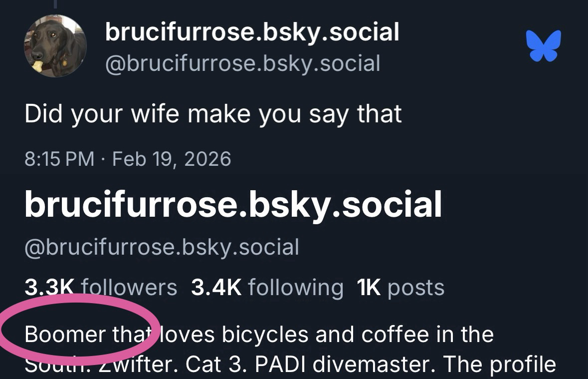This screenshot has width=588, height=379.
Task: Click the bold author name beside the avatar
Action: click(252, 32)
